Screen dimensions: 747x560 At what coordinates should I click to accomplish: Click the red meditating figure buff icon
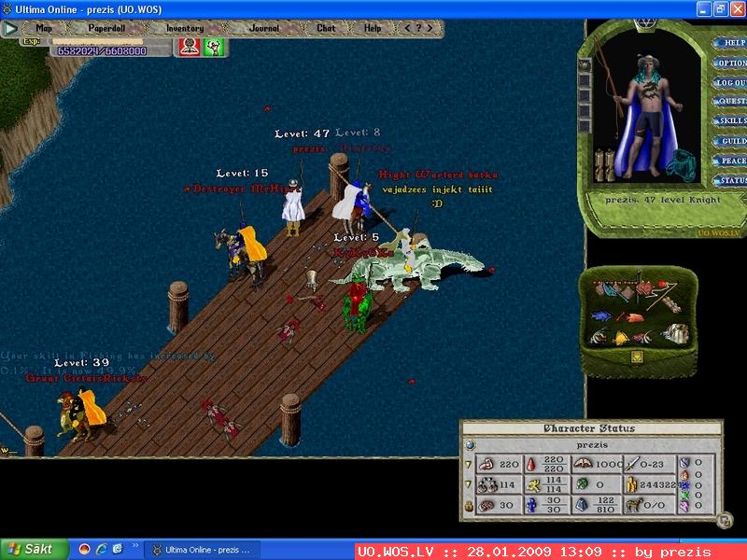190,48
